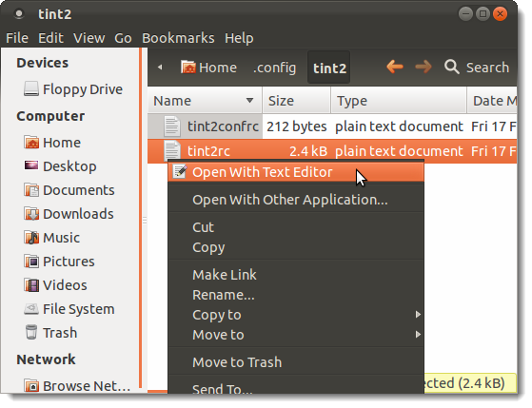Select the tint2rc file icon

[172, 150]
